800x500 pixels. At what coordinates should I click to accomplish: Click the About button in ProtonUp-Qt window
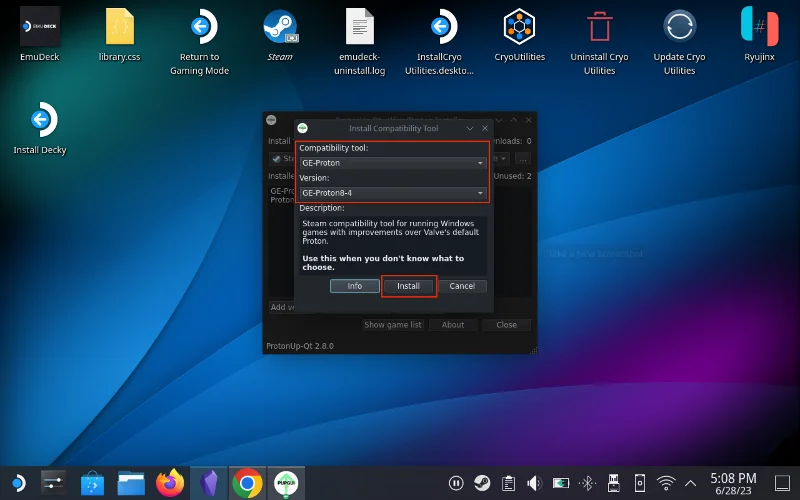pyautogui.click(x=453, y=325)
